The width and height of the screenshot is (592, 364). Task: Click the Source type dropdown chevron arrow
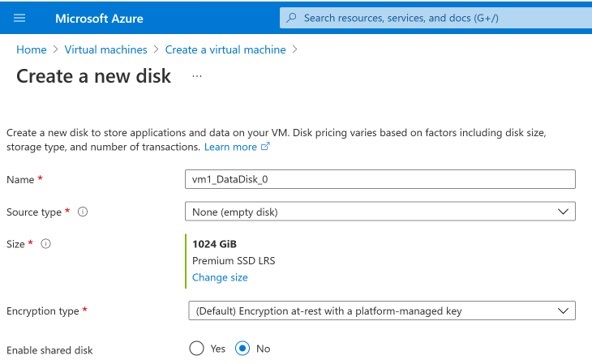click(x=563, y=211)
